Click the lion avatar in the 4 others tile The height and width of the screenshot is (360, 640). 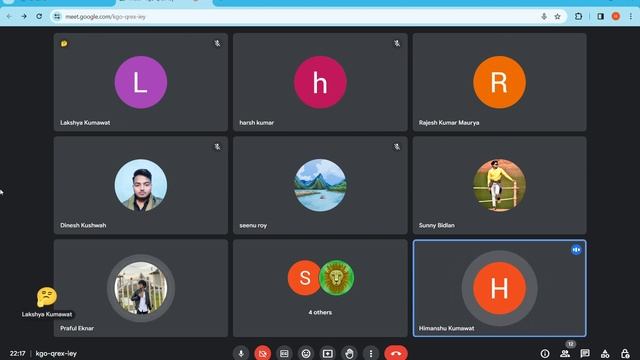pos(337,278)
